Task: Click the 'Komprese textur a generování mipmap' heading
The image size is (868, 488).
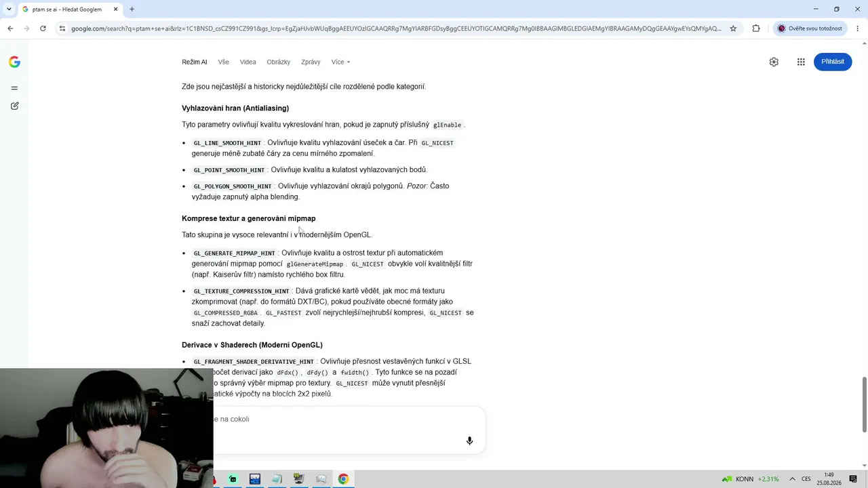Action: [x=249, y=218]
